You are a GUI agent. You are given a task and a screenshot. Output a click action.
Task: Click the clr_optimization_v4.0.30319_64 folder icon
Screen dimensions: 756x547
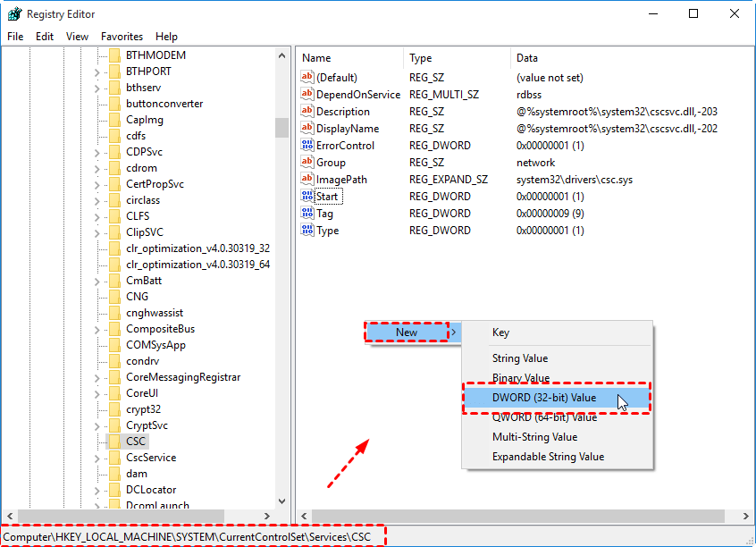point(114,265)
